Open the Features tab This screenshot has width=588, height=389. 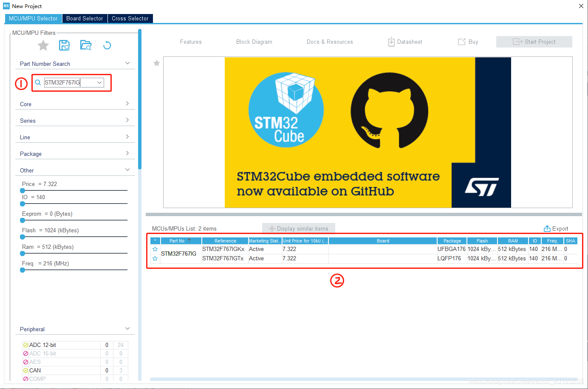click(191, 42)
